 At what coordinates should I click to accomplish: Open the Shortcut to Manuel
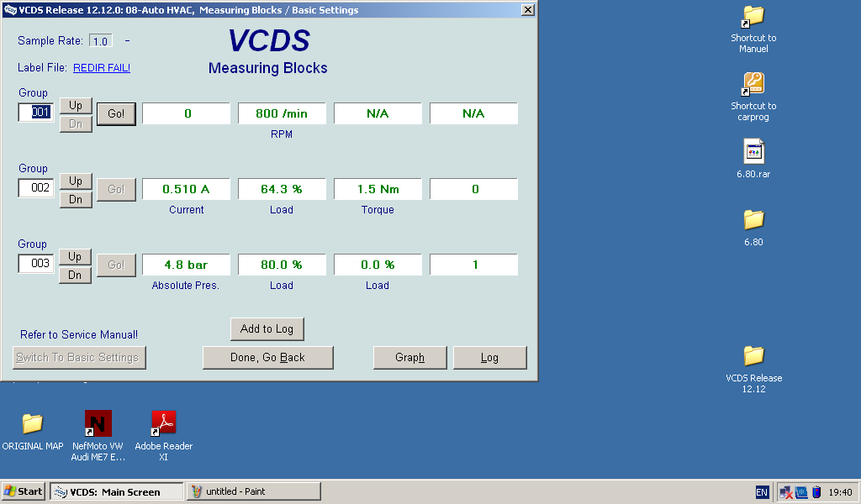(753, 18)
